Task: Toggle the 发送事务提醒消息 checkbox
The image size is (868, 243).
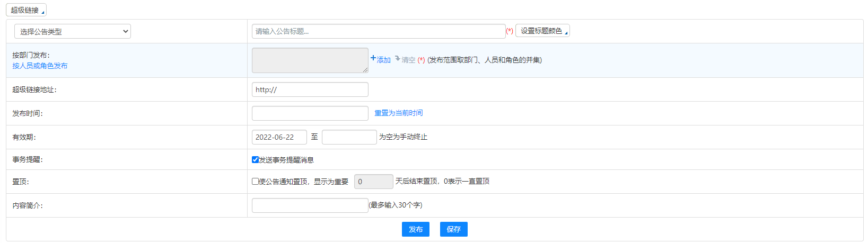Action: click(255, 160)
